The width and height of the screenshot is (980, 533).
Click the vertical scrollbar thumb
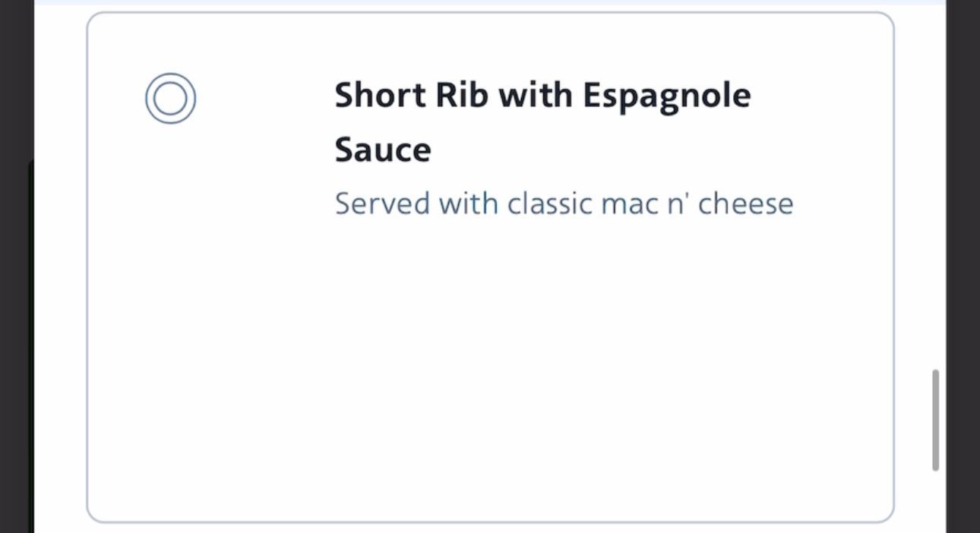[x=935, y=420]
